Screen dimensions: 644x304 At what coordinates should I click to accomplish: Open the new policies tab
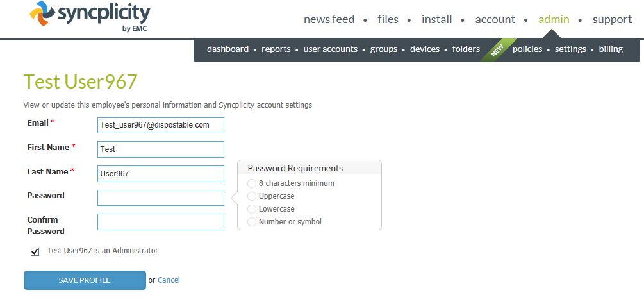pos(527,49)
